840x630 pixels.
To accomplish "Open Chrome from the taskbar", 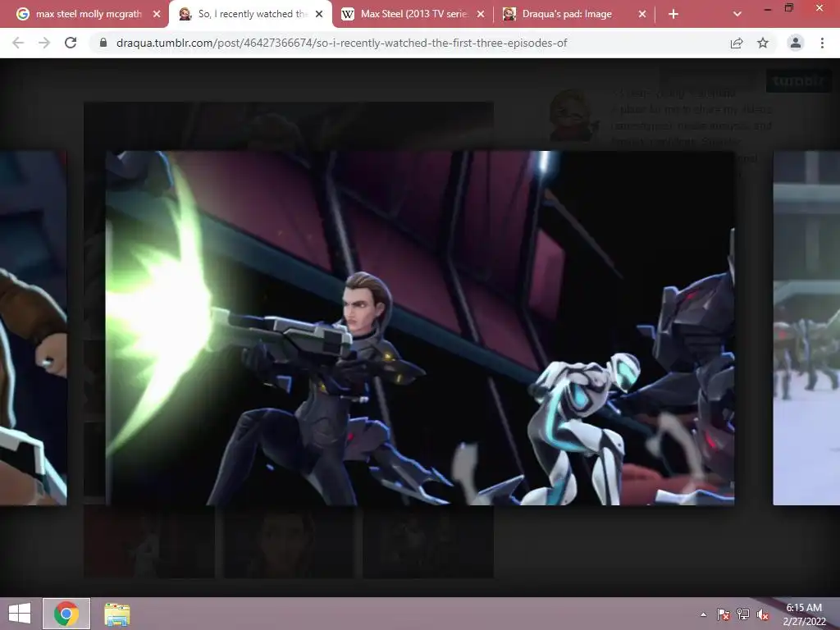I will tap(66, 614).
